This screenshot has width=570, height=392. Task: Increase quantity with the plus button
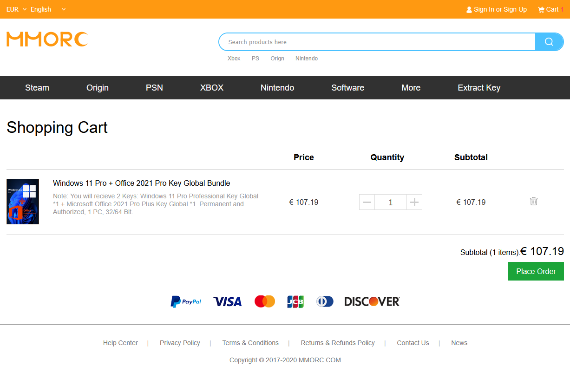414,202
